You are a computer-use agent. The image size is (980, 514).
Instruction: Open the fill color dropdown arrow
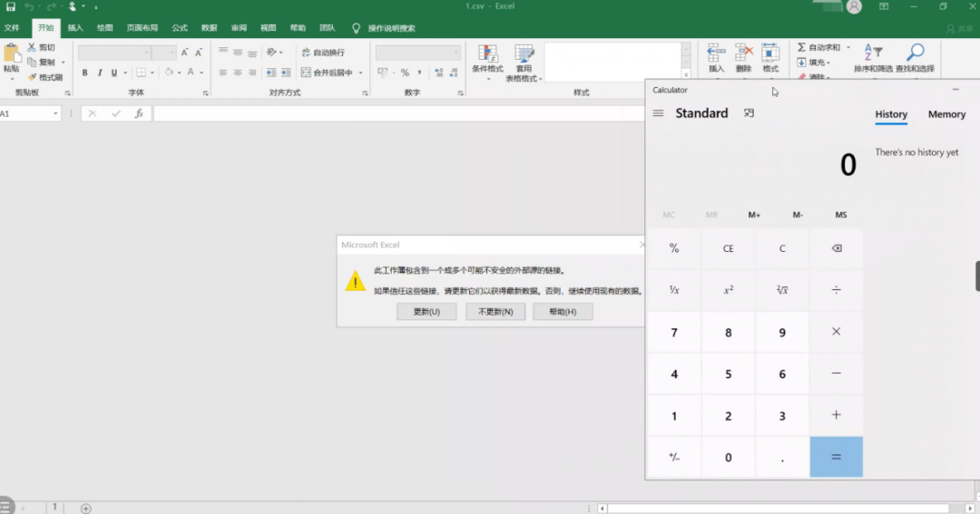(179, 73)
